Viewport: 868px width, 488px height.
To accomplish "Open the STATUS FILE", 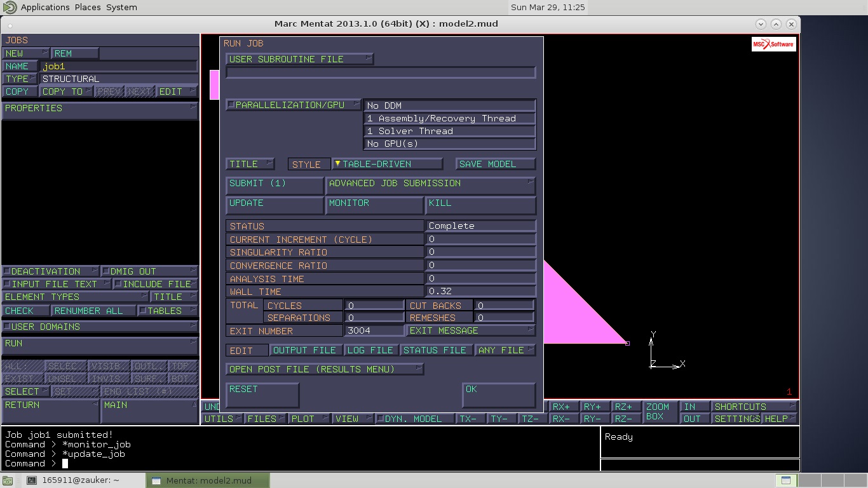I will (437, 350).
